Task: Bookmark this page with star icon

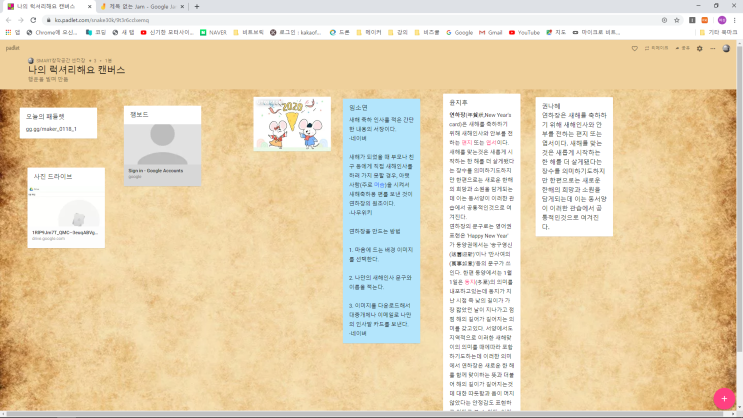Action: (x=677, y=20)
